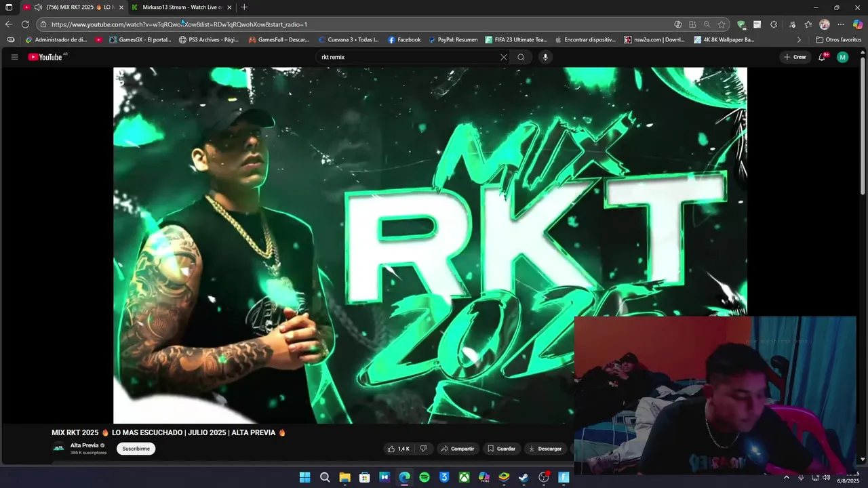Close the Mirkaso13 Stream tab
This screenshot has width=868, height=488.
pos(229,7)
